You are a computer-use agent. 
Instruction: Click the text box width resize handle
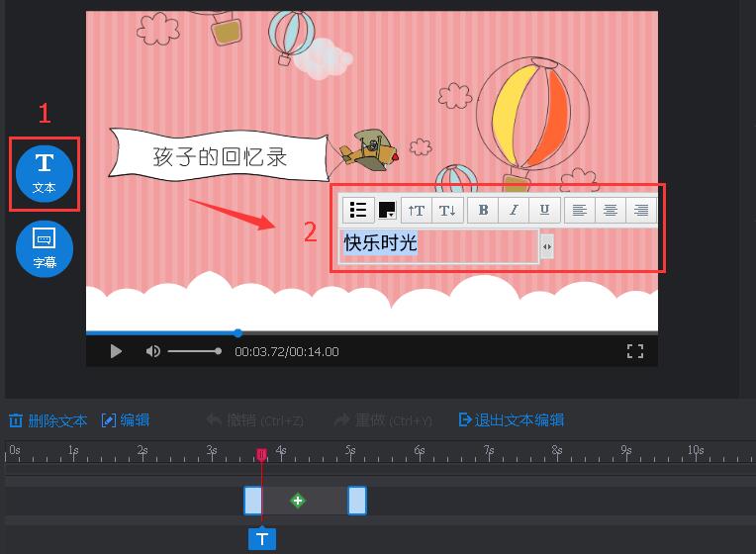pyautogui.click(x=546, y=245)
